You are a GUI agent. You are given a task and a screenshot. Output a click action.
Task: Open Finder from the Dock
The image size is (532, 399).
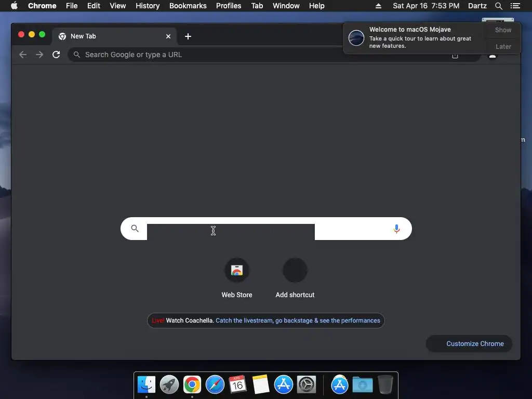(146, 385)
